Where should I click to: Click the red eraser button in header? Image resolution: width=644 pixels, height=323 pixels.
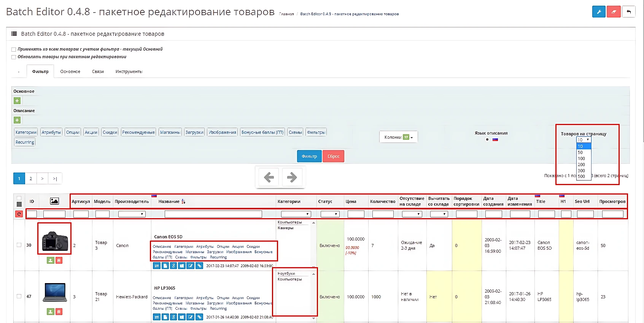coord(614,12)
